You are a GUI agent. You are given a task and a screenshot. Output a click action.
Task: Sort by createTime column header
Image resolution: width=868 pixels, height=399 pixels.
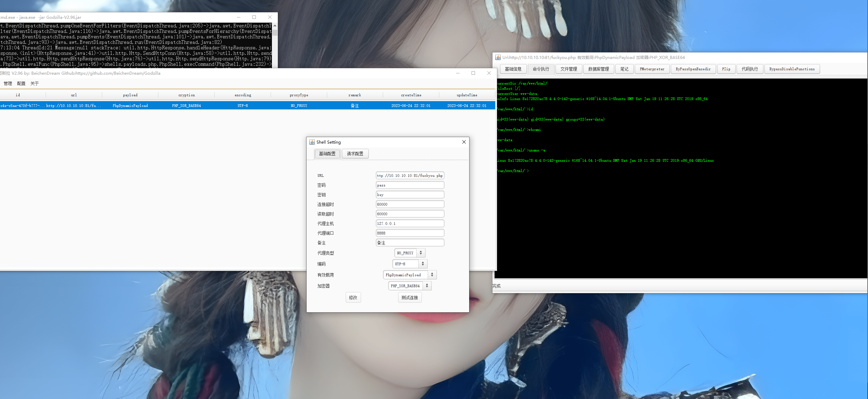click(411, 95)
